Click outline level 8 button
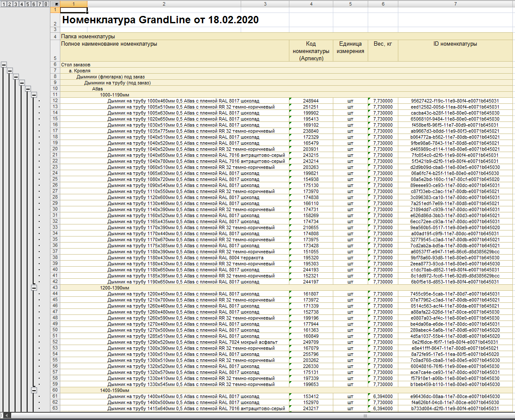Screen dimensions: 515x420 (x=46, y=4)
